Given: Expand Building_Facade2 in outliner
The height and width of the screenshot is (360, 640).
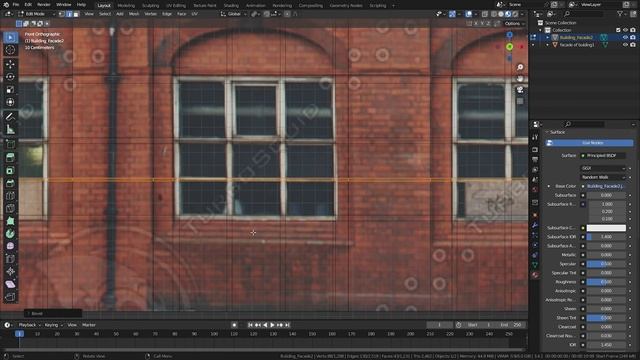Looking at the screenshot, I should click(548, 38).
